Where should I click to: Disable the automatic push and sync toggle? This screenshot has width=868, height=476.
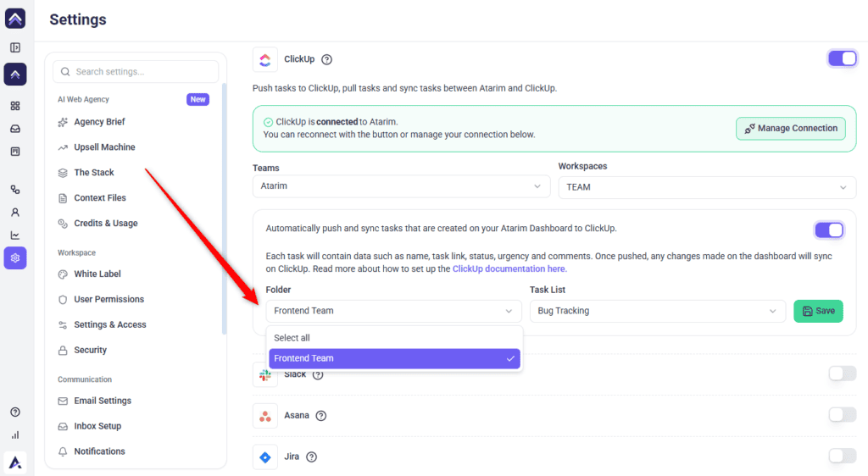(829, 230)
